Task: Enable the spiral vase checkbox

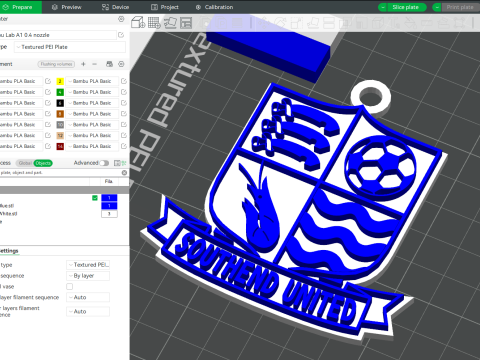Action: coord(69,286)
